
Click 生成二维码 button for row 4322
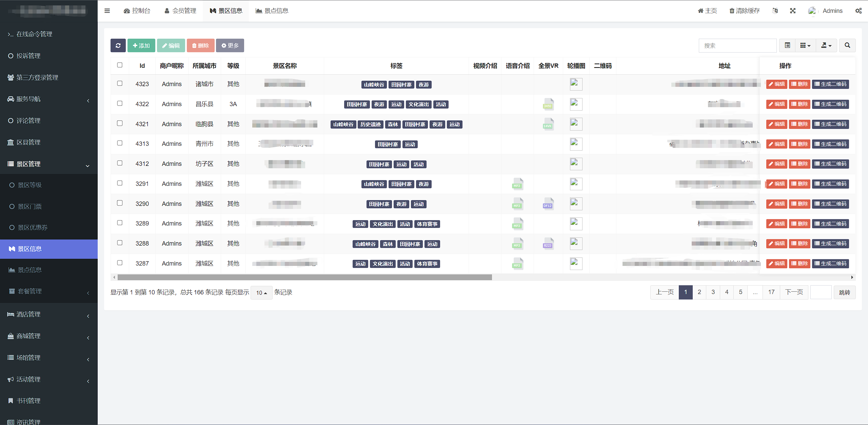(x=830, y=104)
